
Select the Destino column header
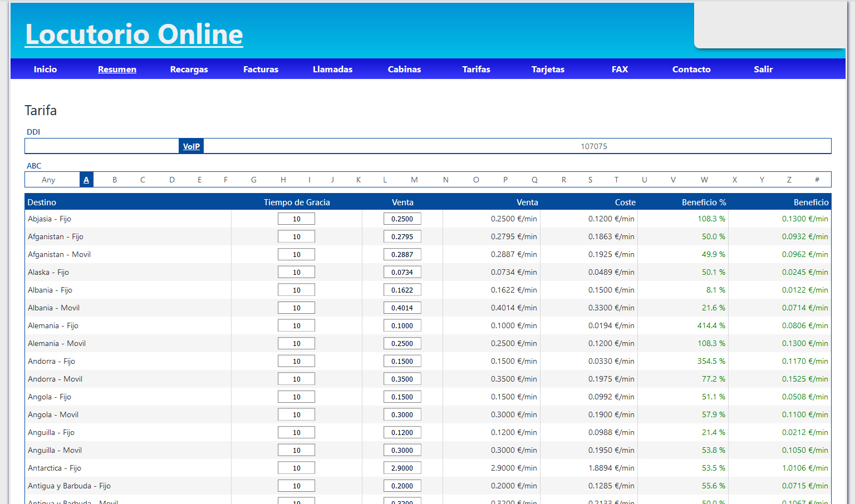[x=42, y=202]
